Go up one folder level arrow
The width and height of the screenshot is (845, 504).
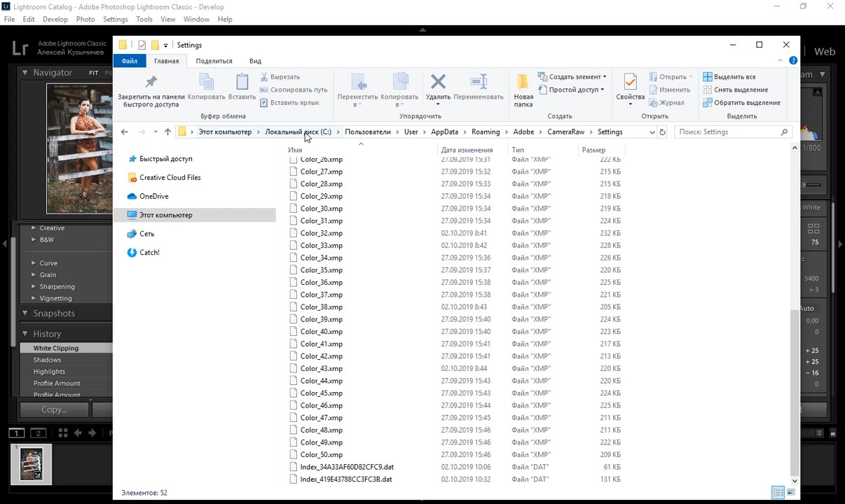click(167, 132)
